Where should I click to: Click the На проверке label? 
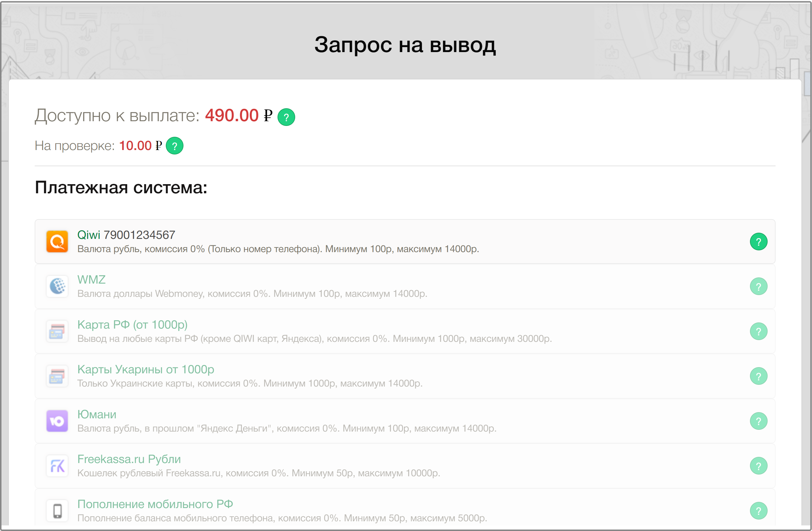coord(75,146)
